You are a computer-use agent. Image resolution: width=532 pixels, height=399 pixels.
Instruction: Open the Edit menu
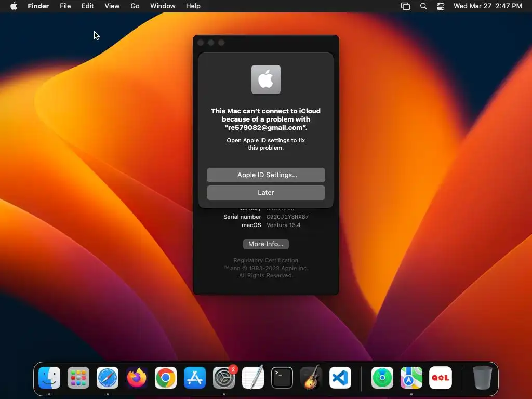point(87,6)
